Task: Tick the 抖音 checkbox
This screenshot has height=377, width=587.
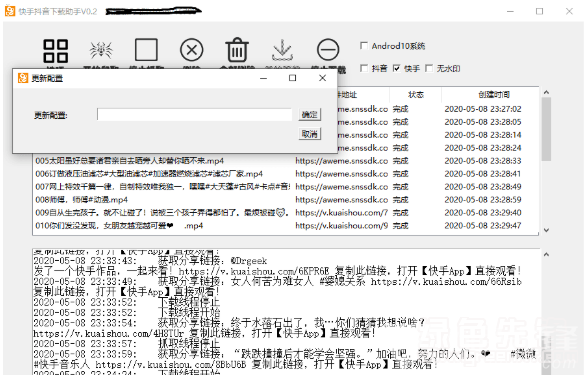Action: click(x=364, y=68)
